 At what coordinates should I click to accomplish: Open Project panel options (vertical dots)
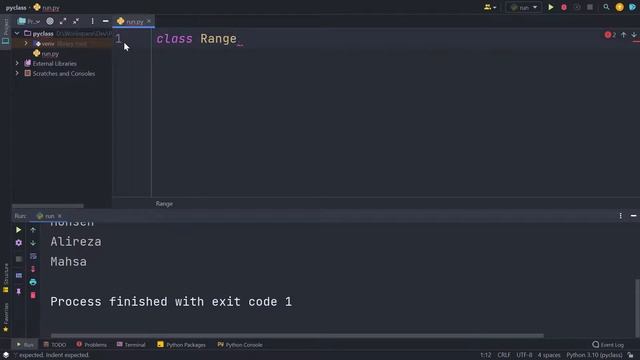pyautogui.click(x=92, y=21)
